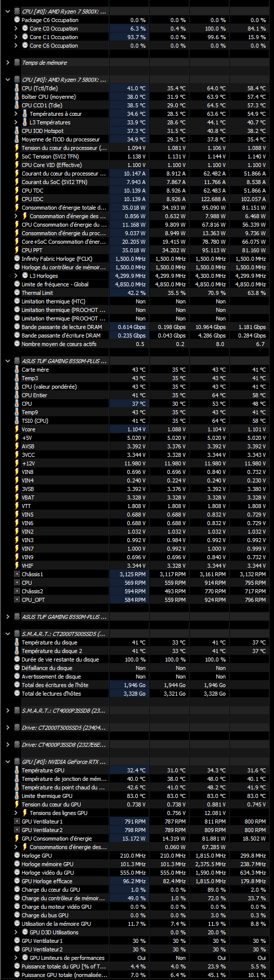Click the icon for Total des écritures de l'hôte
274x980 pixels.
17,685
